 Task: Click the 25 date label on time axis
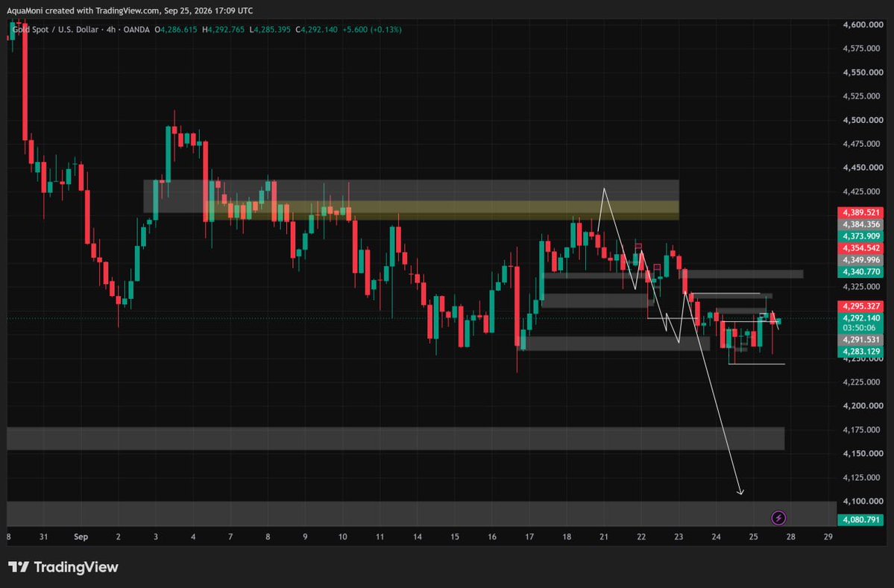(753, 537)
